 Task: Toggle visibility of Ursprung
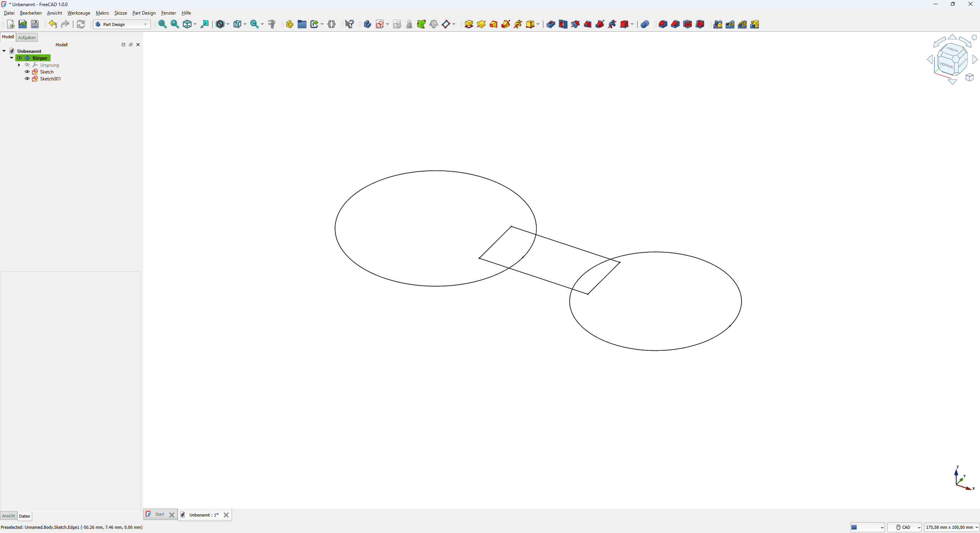click(x=27, y=65)
